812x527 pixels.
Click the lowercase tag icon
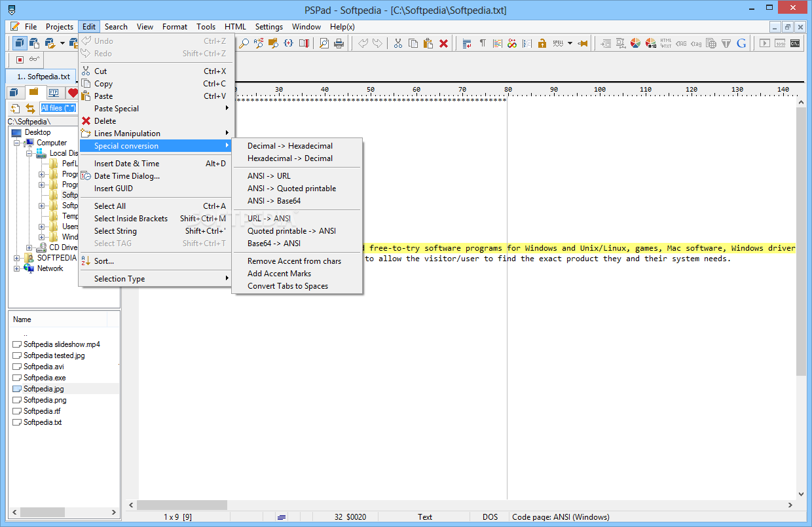point(696,43)
